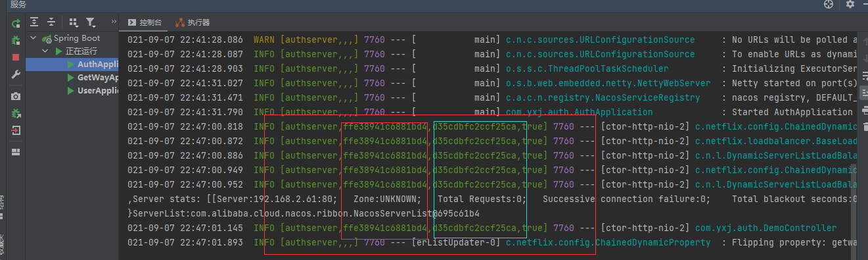This screenshot has width=868, height=260.
Task: Open the services filter dropdown
Action: 91,22
